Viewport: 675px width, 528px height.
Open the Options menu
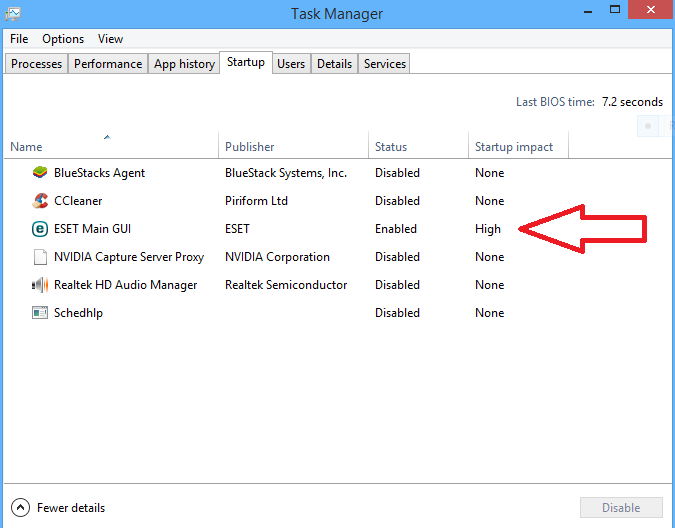tap(63, 39)
